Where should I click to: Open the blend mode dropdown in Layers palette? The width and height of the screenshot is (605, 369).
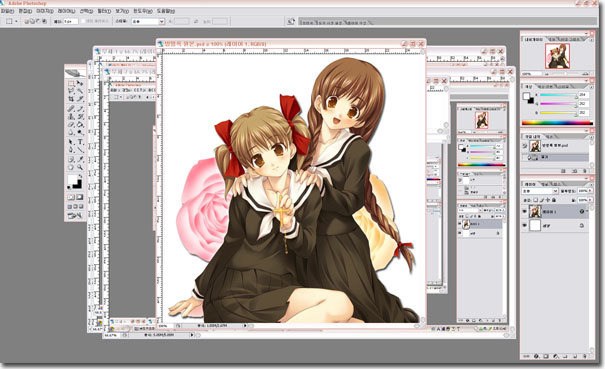click(x=540, y=191)
